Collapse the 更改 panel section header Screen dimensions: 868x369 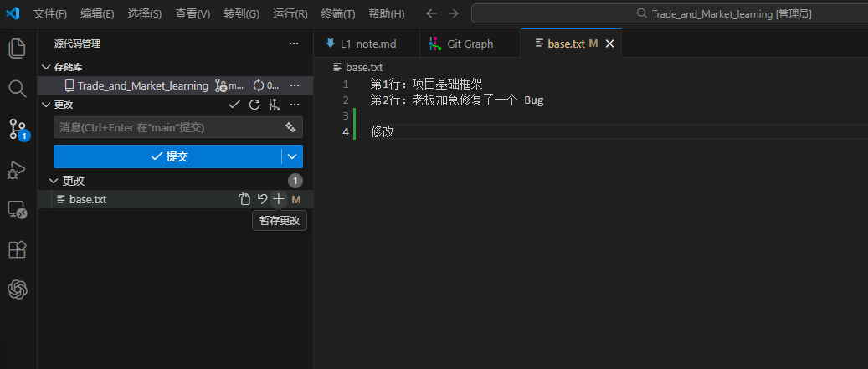(x=45, y=105)
